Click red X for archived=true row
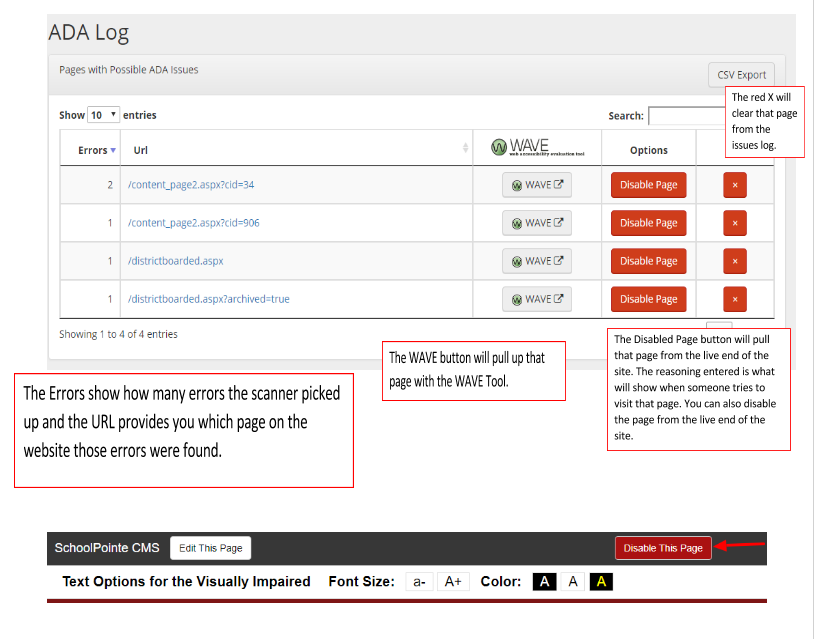The height and width of the screenshot is (639, 814). pos(734,299)
